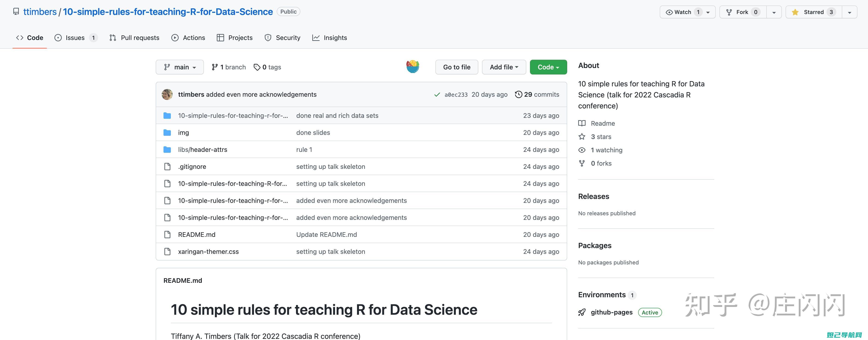Open the Add file dropdown
Screen dimensions: 868x340
[504, 67]
